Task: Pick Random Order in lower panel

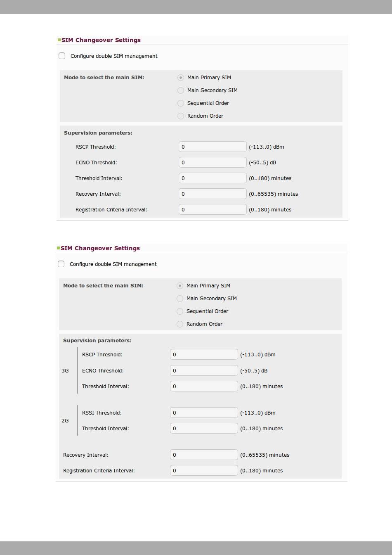Action: [180, 324]
